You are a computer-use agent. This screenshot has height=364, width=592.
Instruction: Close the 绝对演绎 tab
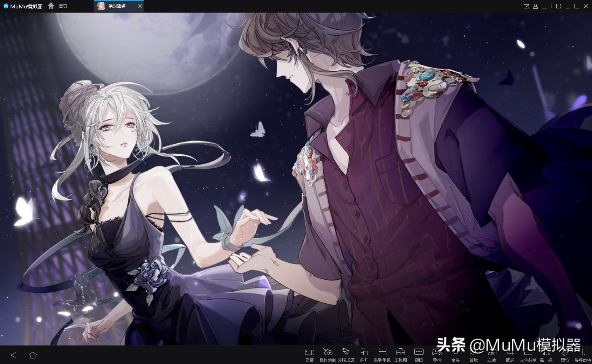140,6
